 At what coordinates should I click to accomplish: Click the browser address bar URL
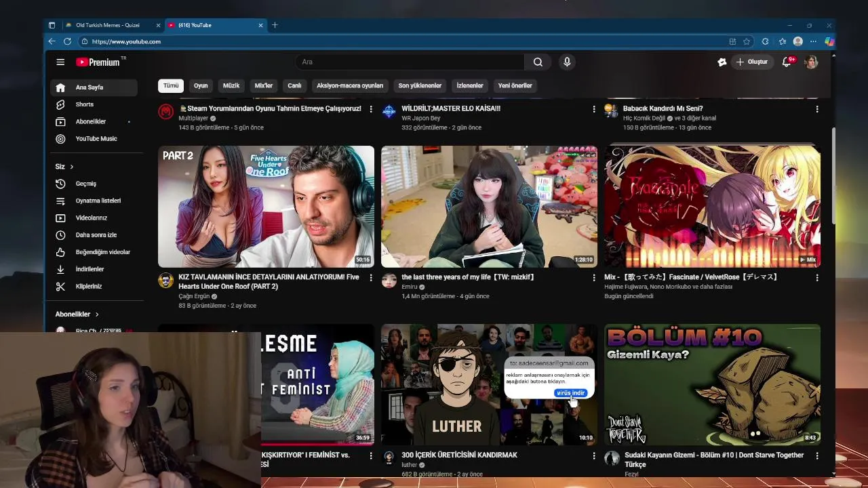pyautogui.click(x=126, y=41)
